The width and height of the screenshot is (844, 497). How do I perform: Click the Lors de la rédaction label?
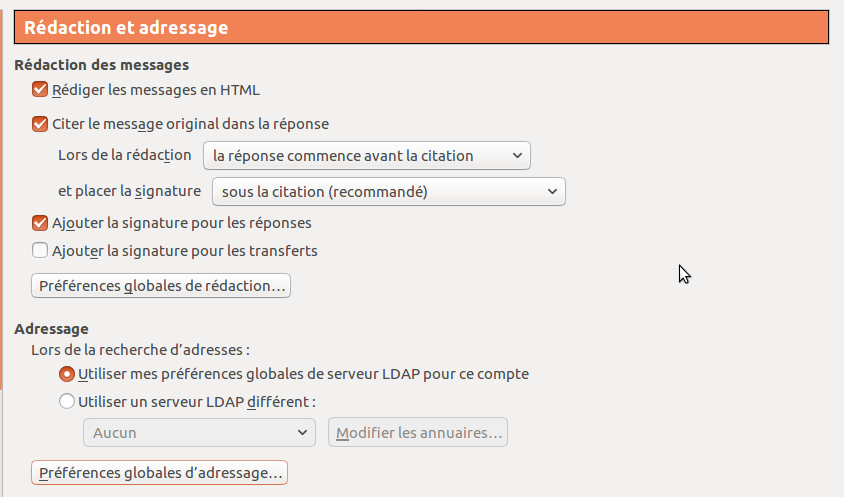[125, 154]
